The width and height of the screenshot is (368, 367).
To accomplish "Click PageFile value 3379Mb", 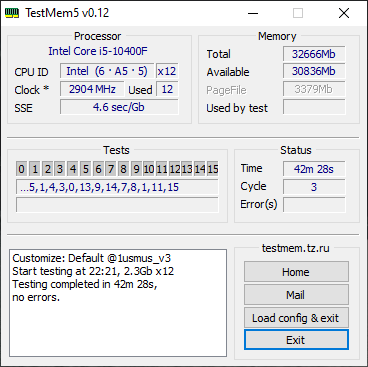I will [x=314, y=89].
